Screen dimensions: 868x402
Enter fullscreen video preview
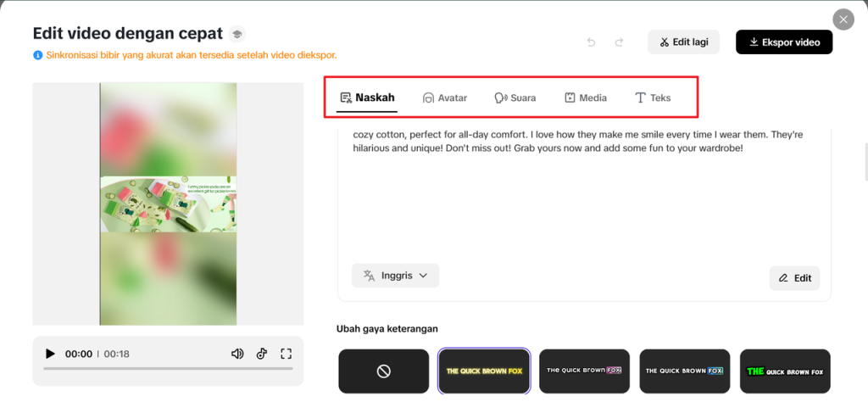pos(286,354)
